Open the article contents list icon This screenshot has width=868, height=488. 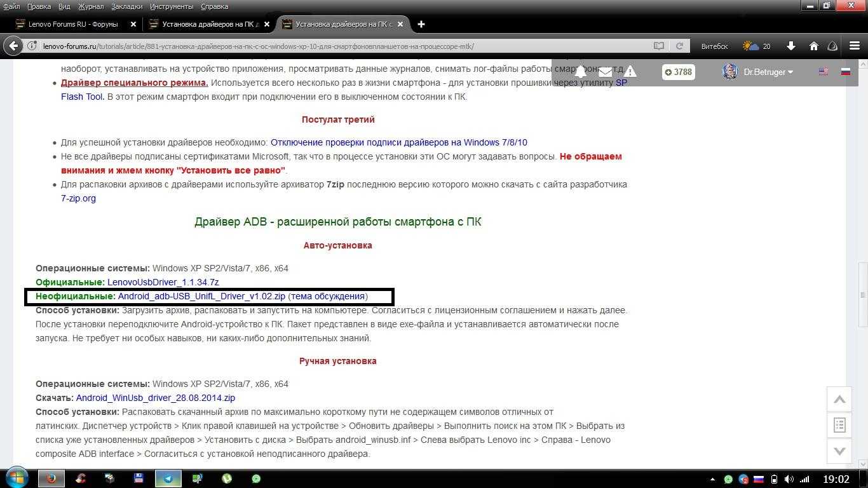coord(839,425)
